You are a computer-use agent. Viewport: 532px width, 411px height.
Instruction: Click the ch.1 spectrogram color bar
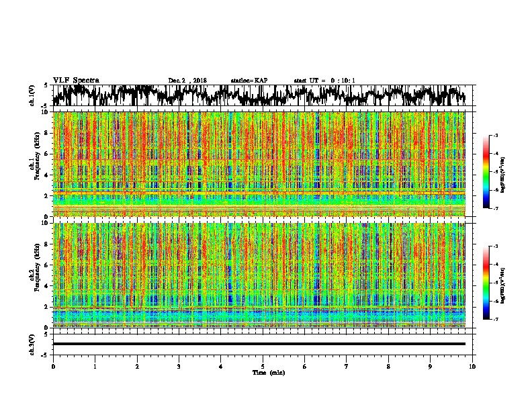[486, 172]
